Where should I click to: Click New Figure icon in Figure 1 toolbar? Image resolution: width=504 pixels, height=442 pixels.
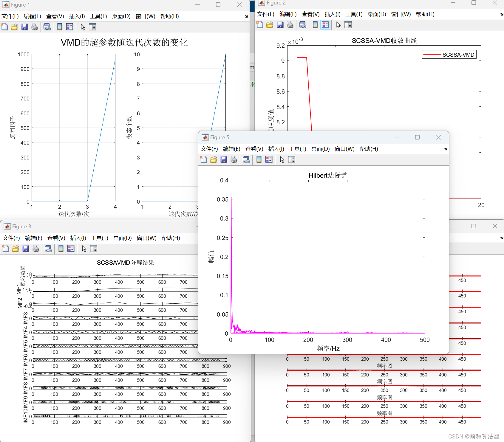[x=4, y=27]
